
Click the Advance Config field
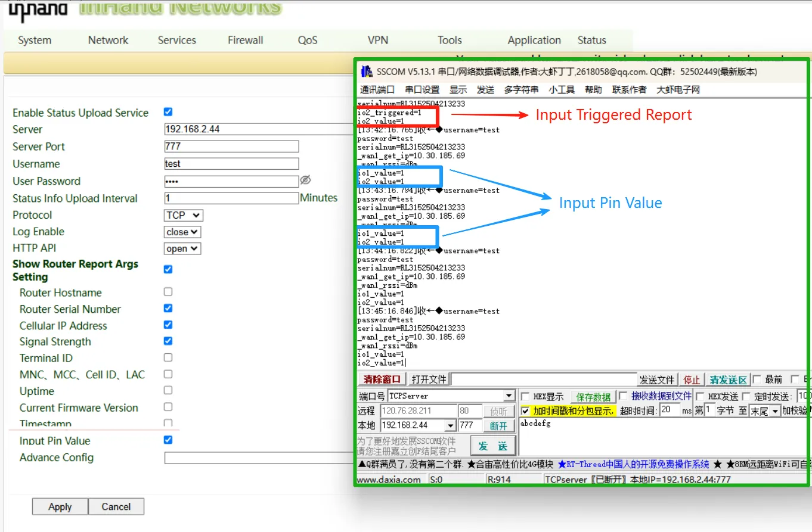[x=260, y=458]
